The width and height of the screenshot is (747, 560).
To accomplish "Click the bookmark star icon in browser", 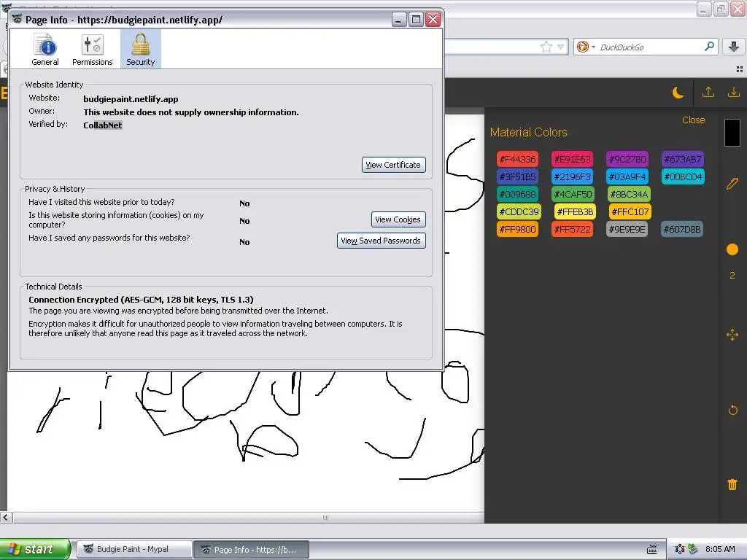I will [546, 47].
